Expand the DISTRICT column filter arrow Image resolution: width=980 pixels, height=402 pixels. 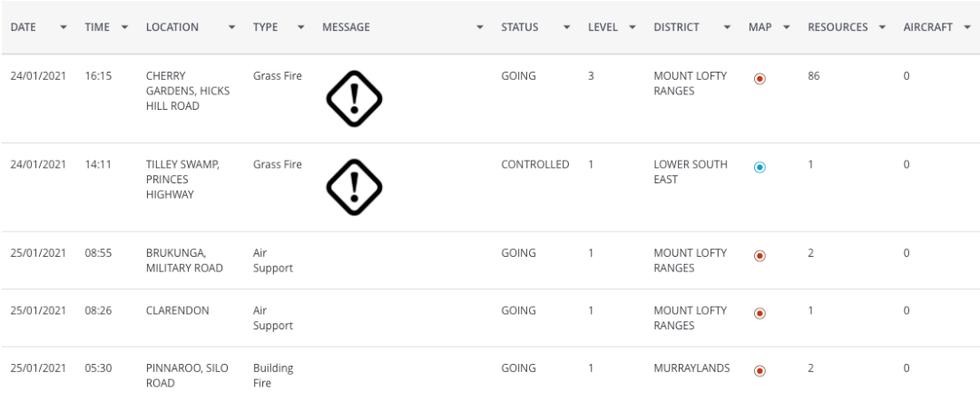tap(727, 27)
